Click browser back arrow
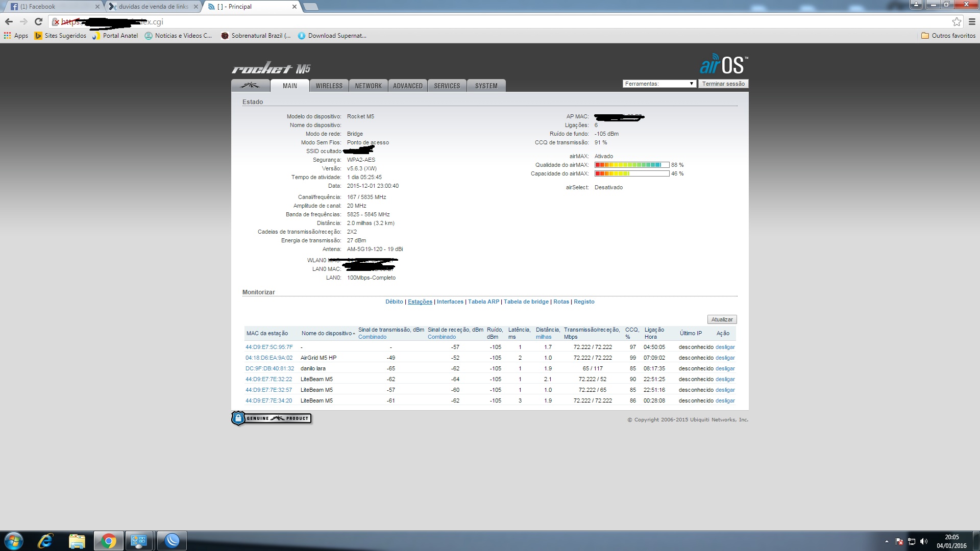Image resolution: width=980 pixels, height=551 pixels. click(x=9, y=22)
